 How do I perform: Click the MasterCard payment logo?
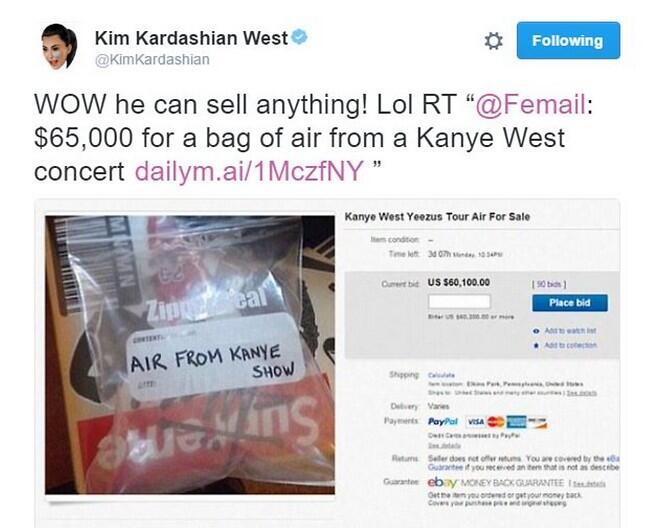[x=495, y=421]
